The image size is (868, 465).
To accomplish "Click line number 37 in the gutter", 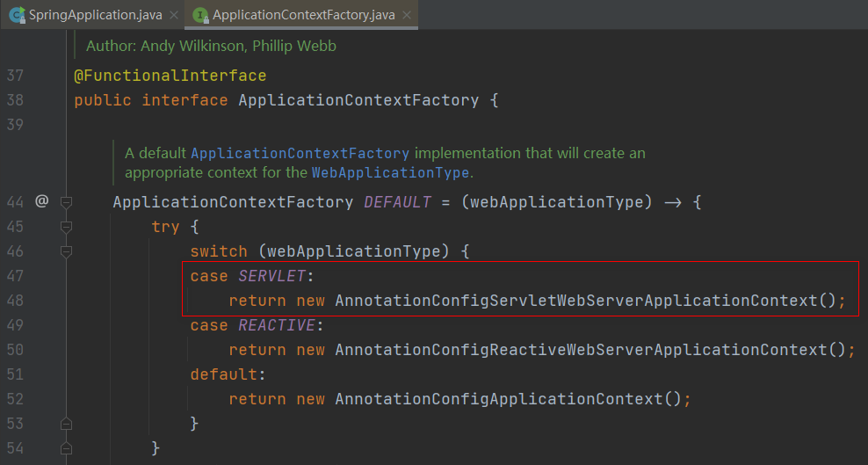I will point(15,76).
